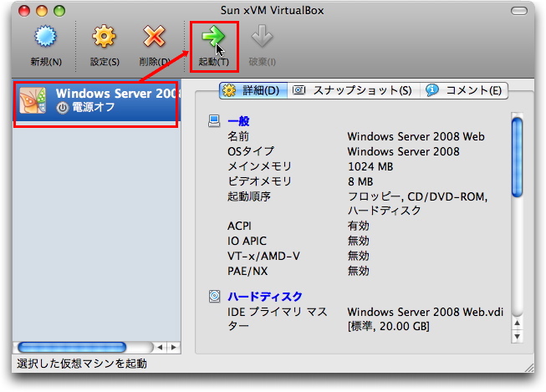Click the VT-x/AMD-V label
Screen dimensions: 546x392
click(x=263, y=257)
